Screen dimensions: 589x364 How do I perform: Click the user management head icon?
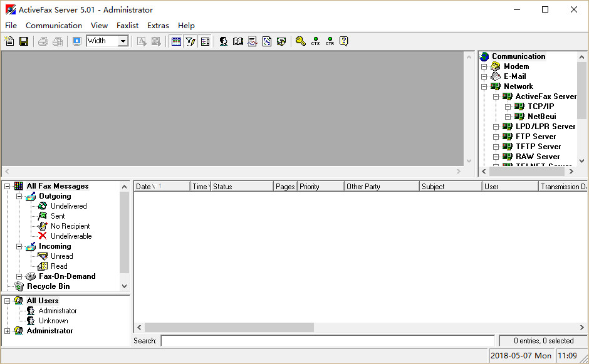point(223,41)
